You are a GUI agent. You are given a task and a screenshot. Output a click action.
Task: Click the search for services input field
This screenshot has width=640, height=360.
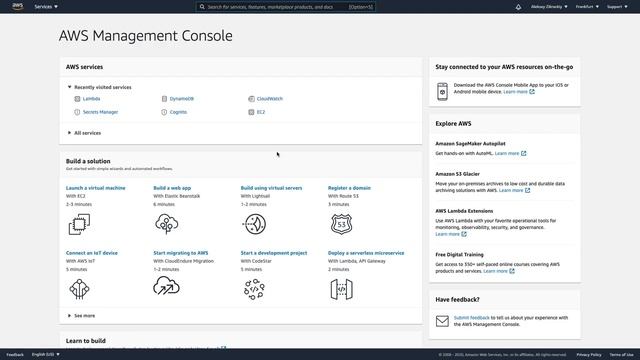286,7
